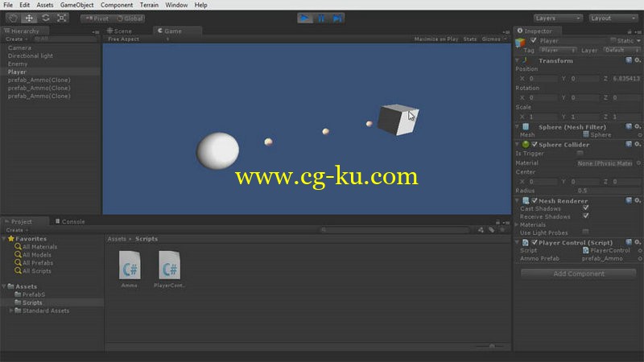Click the Radius field
This screenshot has width=644, height=362.
click(609, 191)
